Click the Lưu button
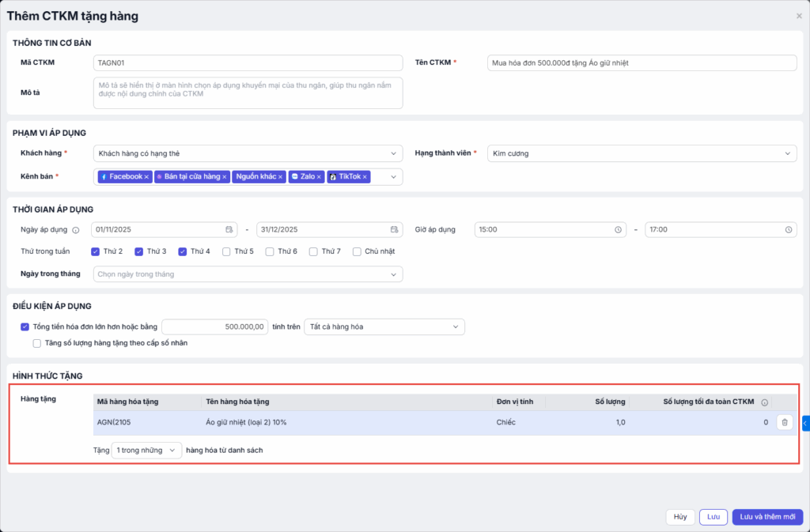 pos(713,516)
